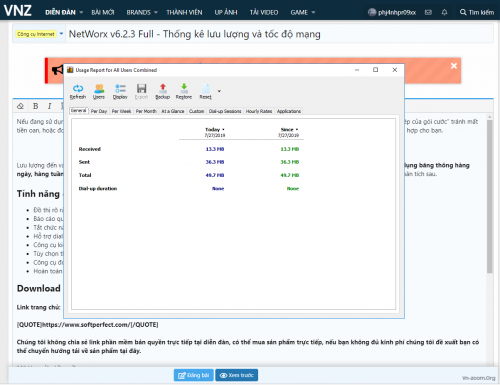Switch to the Per Month tab
Viewport: 500px width, 385px height.
[146, 111]
